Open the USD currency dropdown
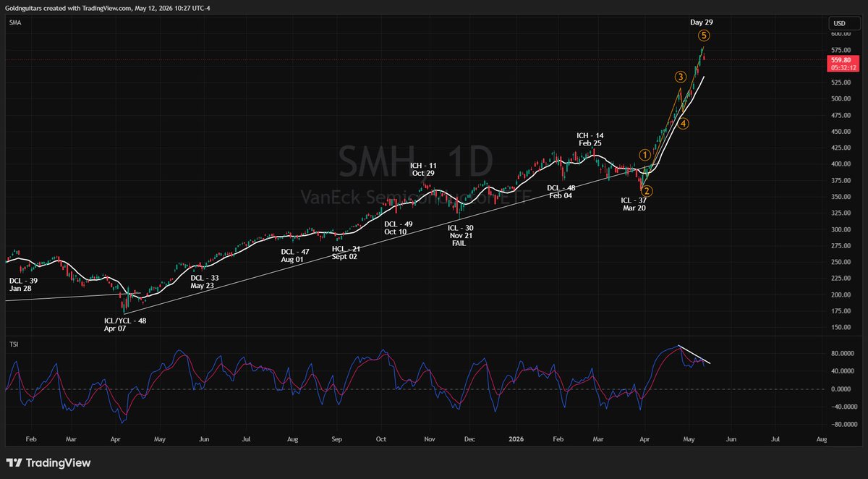The width and height of the screenshot is (868, 479). pos(843,23)
